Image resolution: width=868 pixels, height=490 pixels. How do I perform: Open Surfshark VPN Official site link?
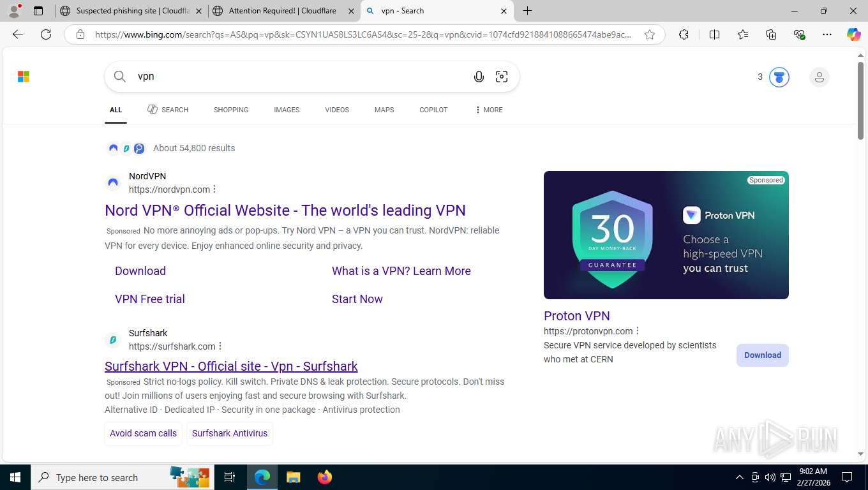(231, 366)
